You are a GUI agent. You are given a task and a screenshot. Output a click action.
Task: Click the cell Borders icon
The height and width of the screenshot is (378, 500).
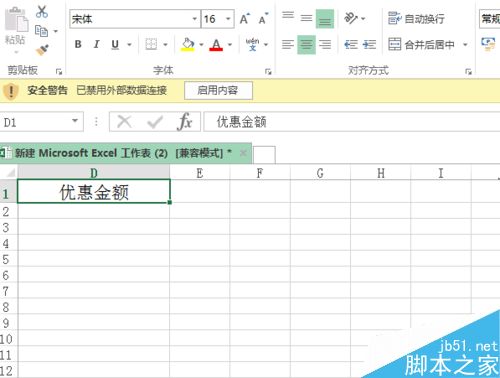click(151, 44)
